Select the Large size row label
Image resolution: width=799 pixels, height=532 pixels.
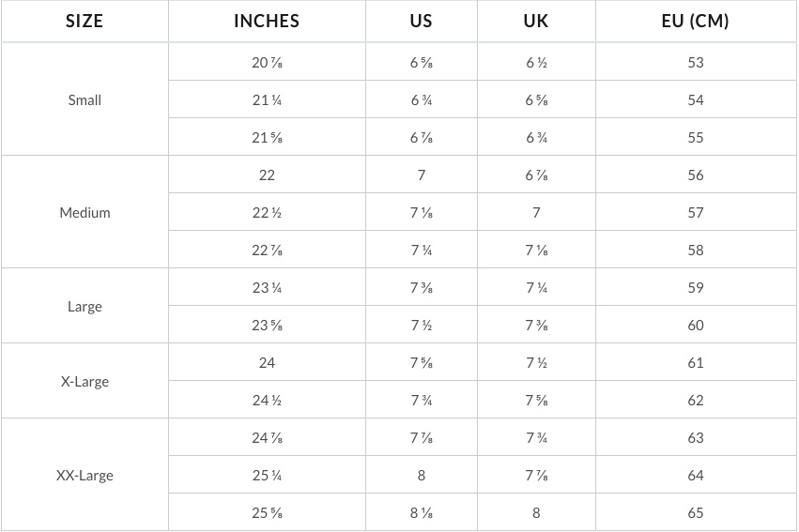click(85, 306)
